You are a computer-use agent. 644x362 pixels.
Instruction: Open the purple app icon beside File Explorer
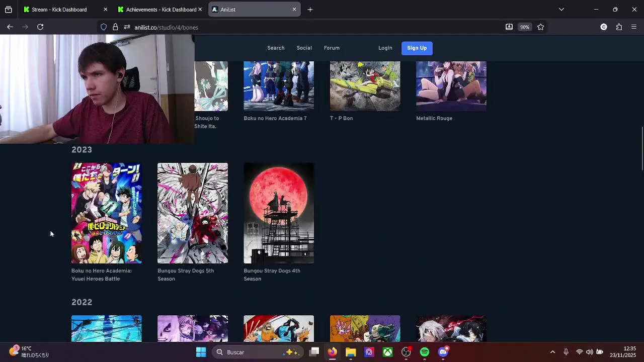[369, 352]
